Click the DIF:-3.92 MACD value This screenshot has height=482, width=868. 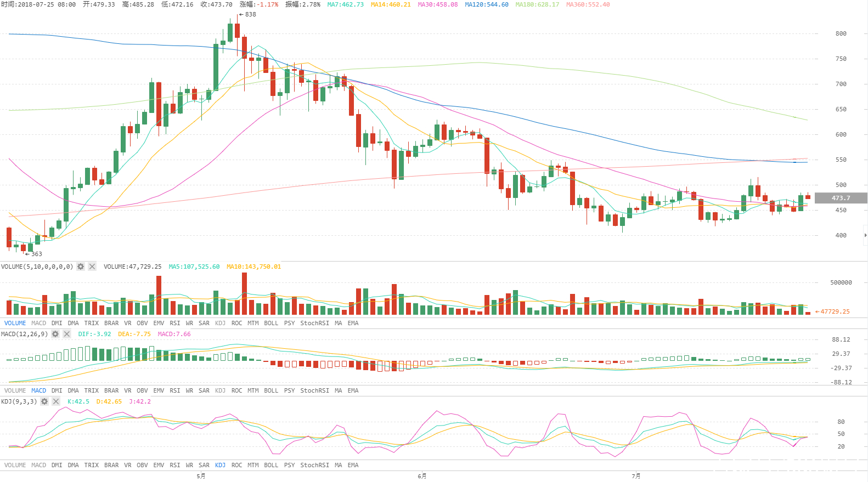(x=94, y=334)
